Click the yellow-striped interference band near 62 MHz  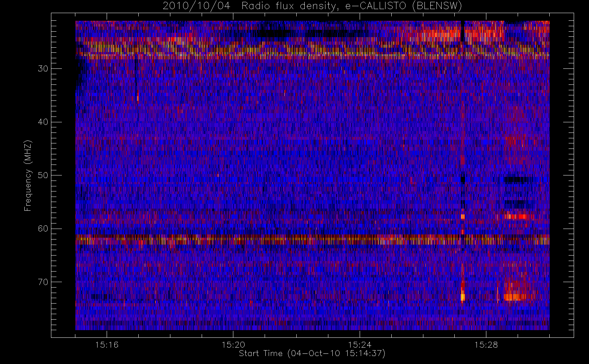[312, 240]
